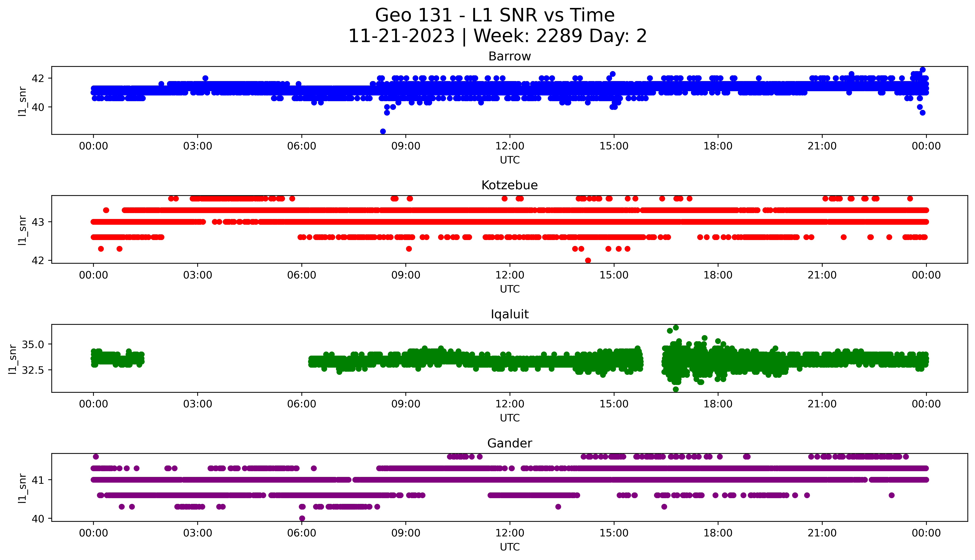Click the '12:00' tick label under Kotzebue
The height and width of the screenshot is (560, 975).
[x=510, y=275]
